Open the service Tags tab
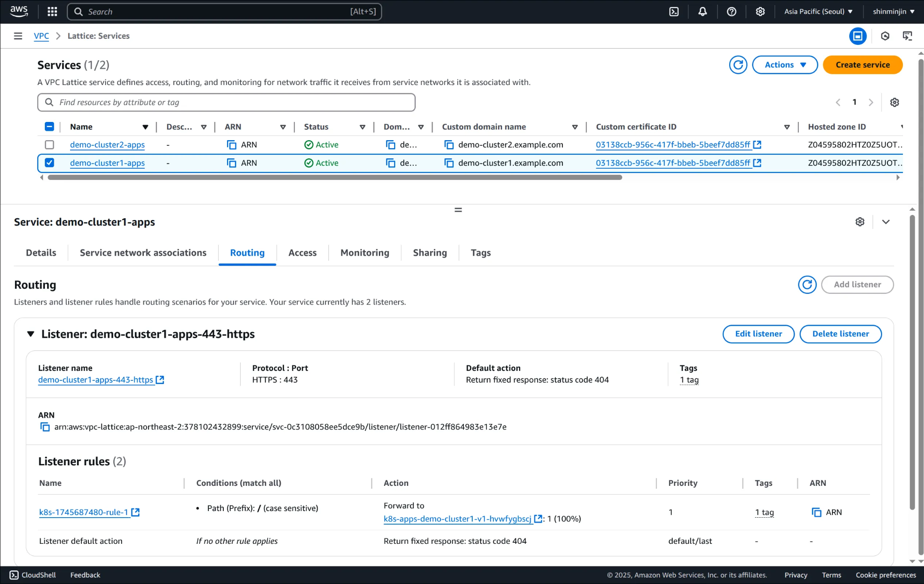The height and width of the screenshot is (584, 924). (481, 253)
